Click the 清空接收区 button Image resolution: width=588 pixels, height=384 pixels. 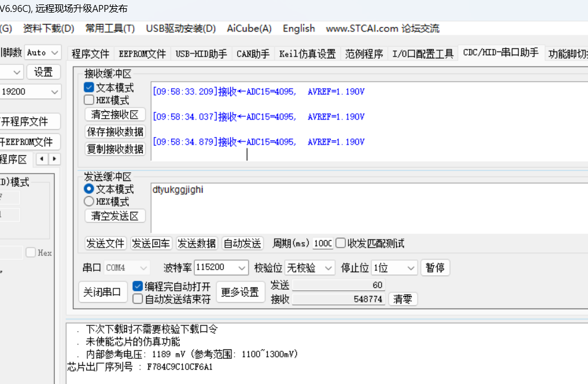115,115
